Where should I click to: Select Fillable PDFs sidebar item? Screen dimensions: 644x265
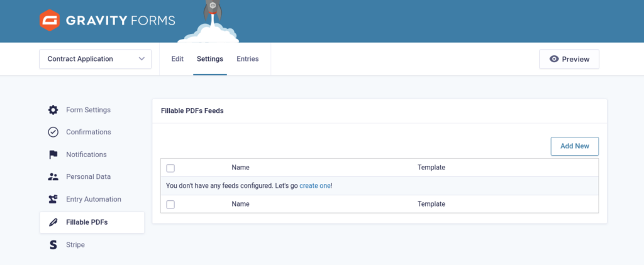(92, 222)
